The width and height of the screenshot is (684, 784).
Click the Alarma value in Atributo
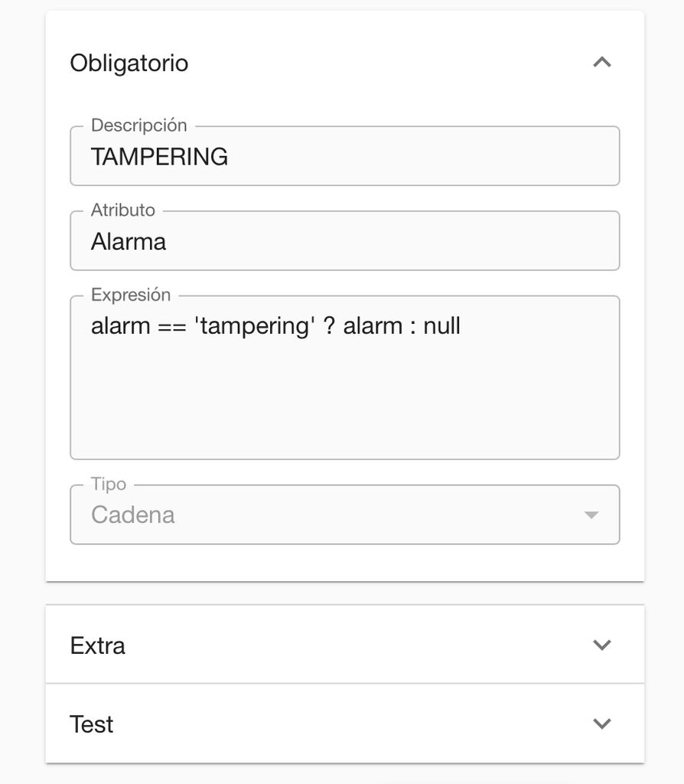(129, 242)
